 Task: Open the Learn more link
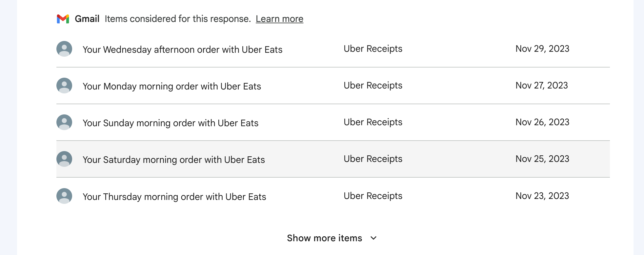(279, 19)
